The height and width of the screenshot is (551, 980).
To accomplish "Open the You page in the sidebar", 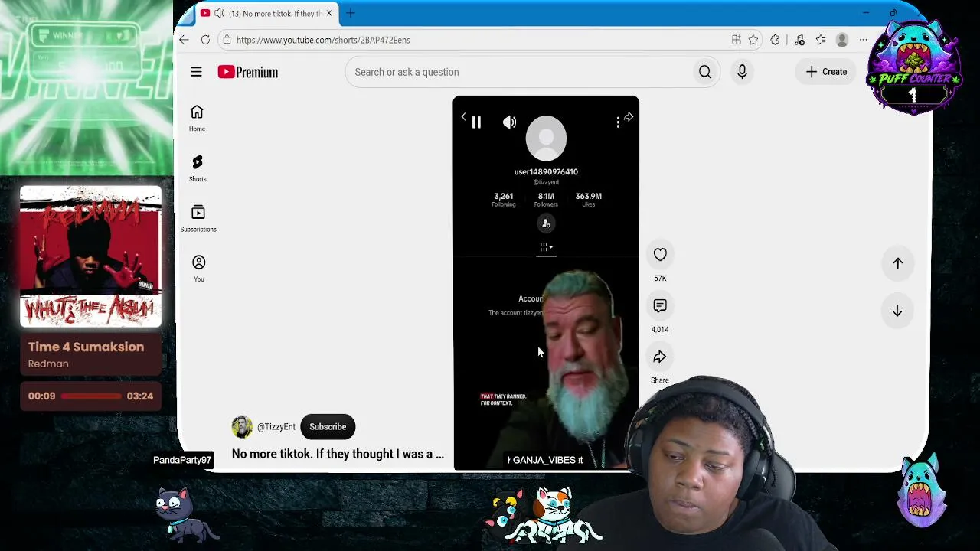I will (x=198, y=269).
